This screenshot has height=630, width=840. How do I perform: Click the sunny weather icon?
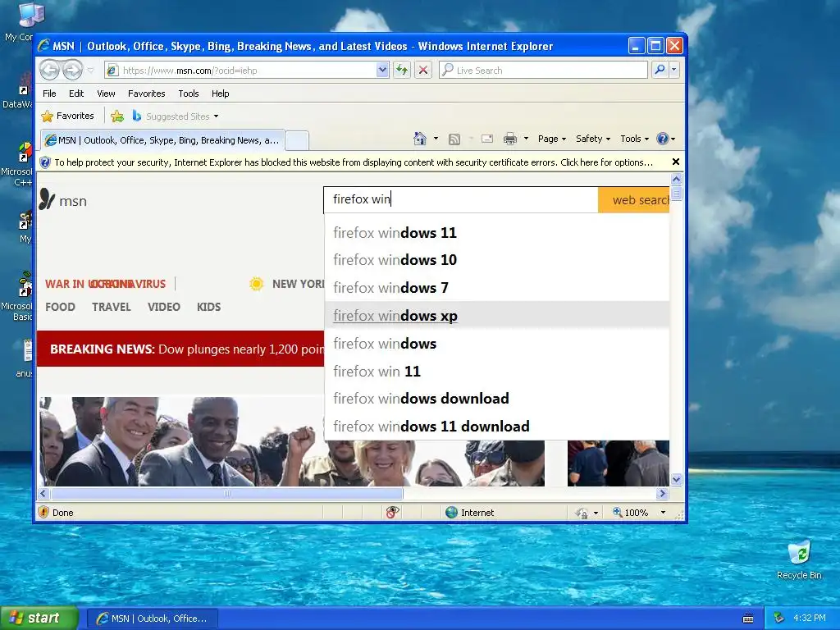coord(257,284)
